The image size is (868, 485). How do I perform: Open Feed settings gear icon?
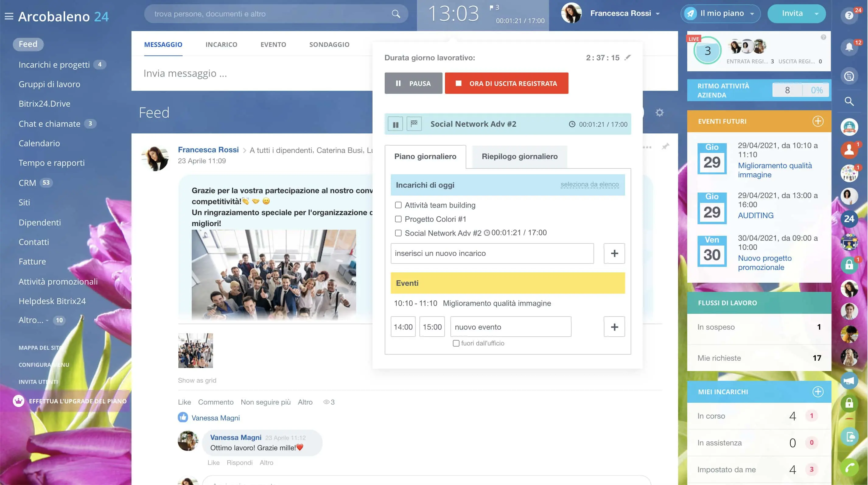click(660, 112)
